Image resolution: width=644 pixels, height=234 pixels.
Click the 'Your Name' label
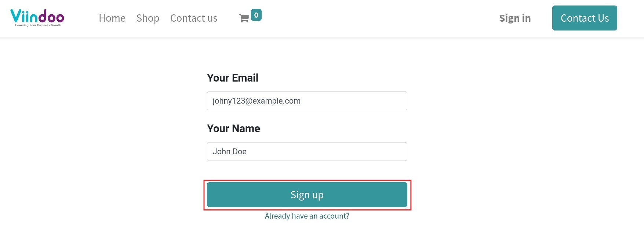(x=233, y=129)
